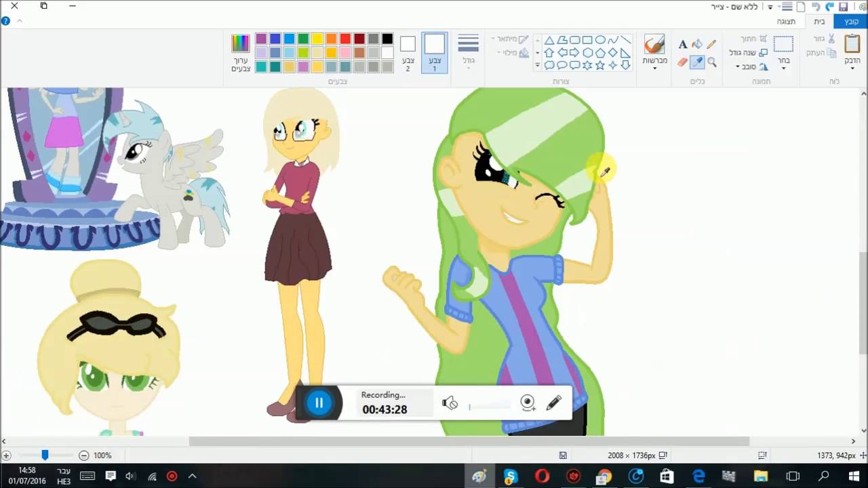Activate Color 2 (צבע 2) selector
The image size is (868, 488).
[x=408, y=53]
